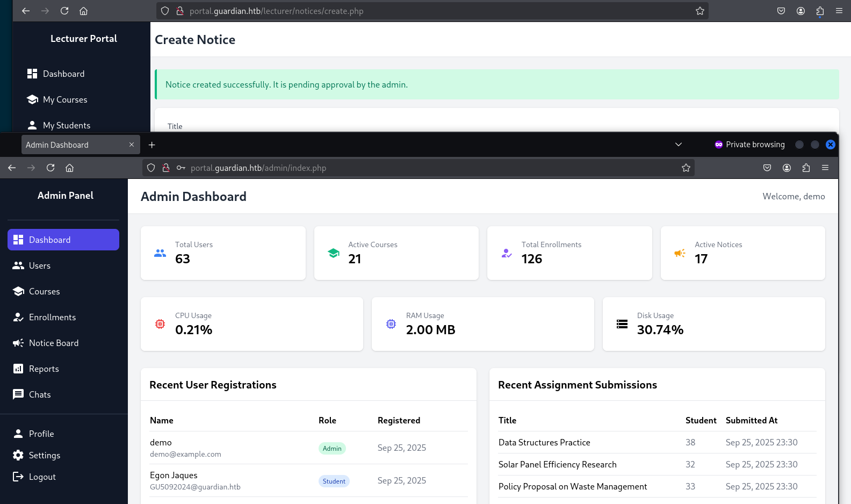Close the Admin Dashboard tab
The width and height of the screenshot is (851, 504).
[132, 145]
